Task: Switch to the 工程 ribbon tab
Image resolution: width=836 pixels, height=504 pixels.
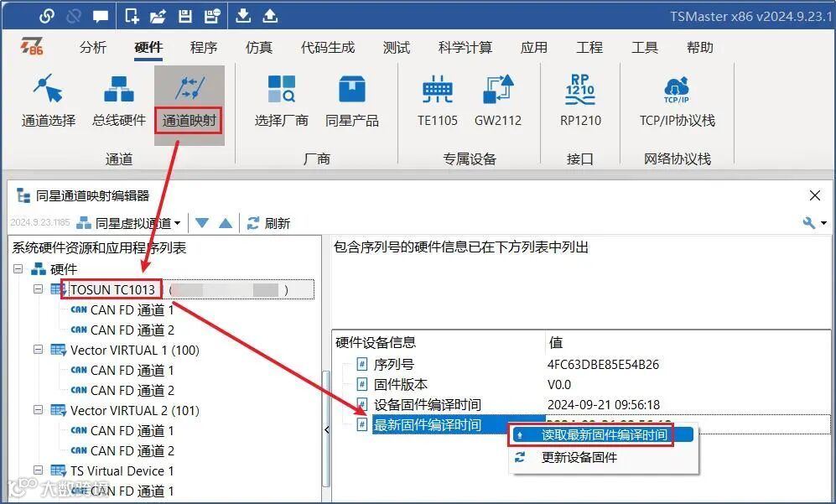Action: coord(589,48)
